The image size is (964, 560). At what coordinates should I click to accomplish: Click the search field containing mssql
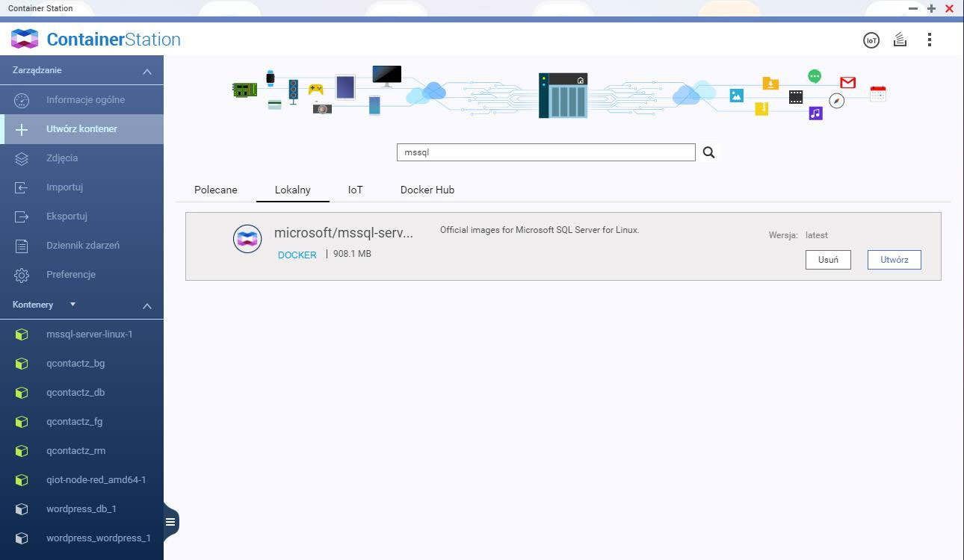click(546, 152)
